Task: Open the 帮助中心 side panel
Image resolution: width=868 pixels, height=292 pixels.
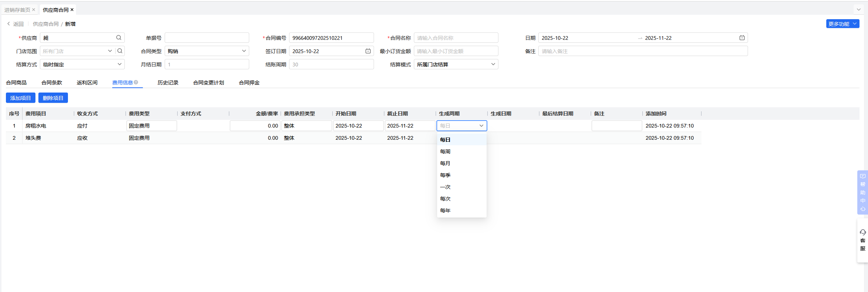Action: [x=862, y=192]
